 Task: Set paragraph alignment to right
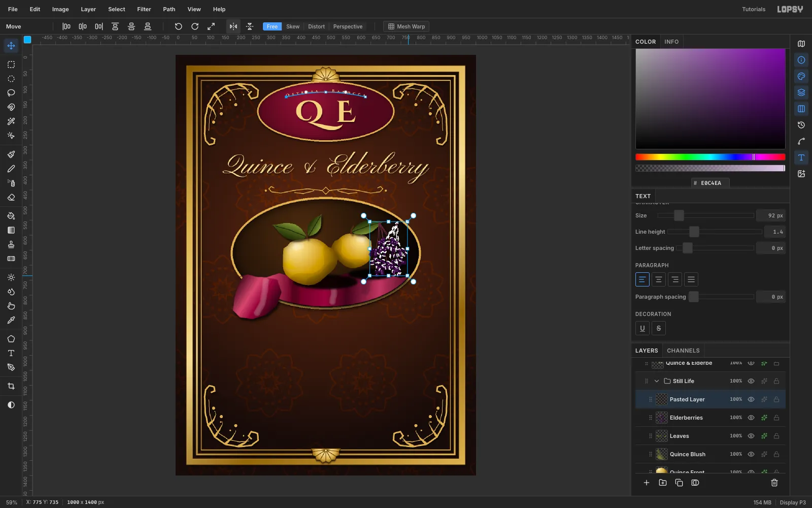coord(675,279)
